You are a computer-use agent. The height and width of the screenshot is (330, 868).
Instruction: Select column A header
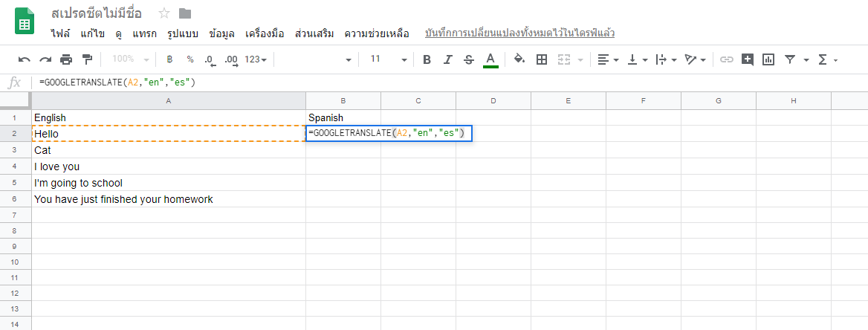(x=169, y=101)
